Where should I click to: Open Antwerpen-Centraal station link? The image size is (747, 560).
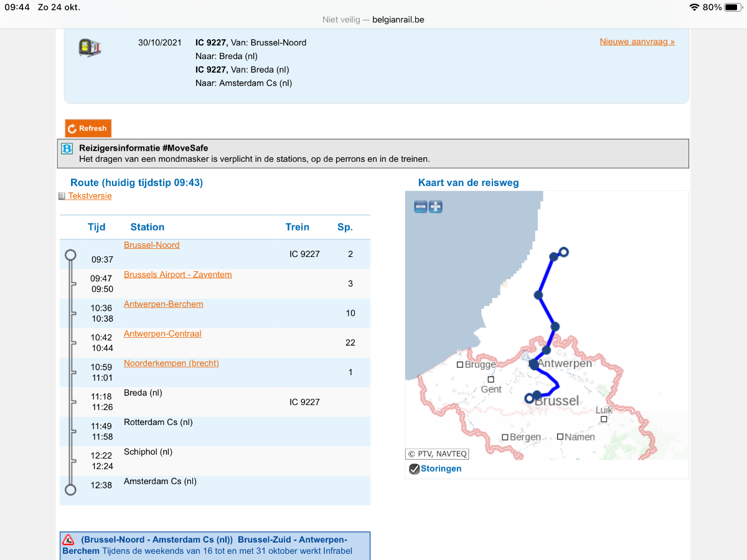pos(162,334)
